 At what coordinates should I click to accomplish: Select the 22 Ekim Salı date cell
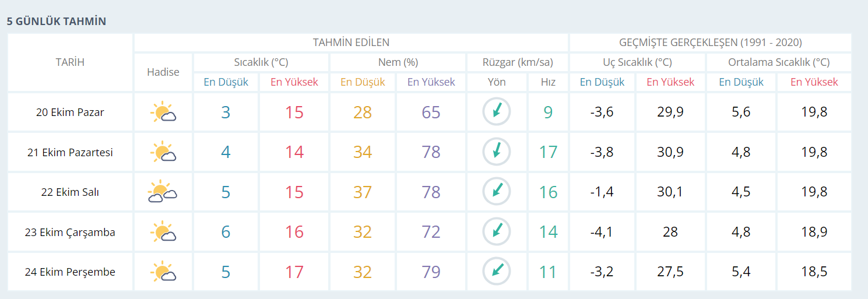70,192
